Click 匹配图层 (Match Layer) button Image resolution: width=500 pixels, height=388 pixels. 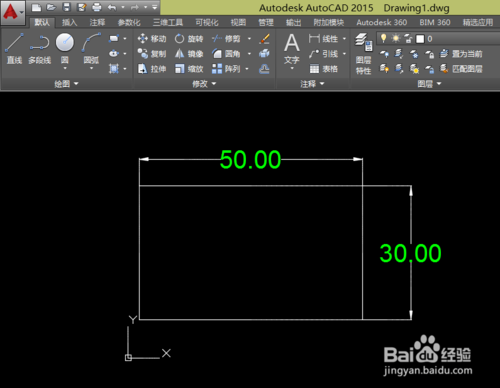pyautogui.click(x=461, y=69)
